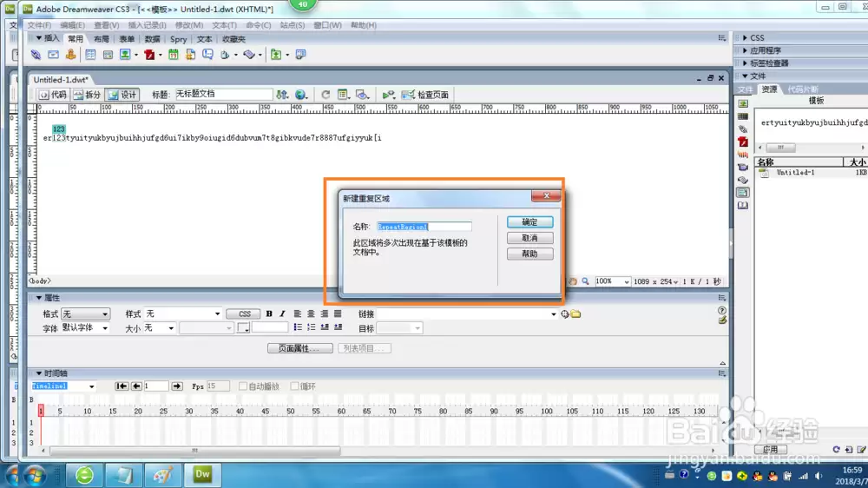Open the 100% zoom dropdown
The image size is (868, 488).
click(612, 281)
